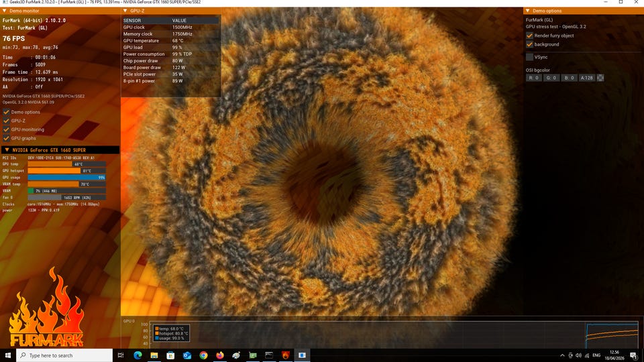Open Outlook from the taskbar

point(187,355)
